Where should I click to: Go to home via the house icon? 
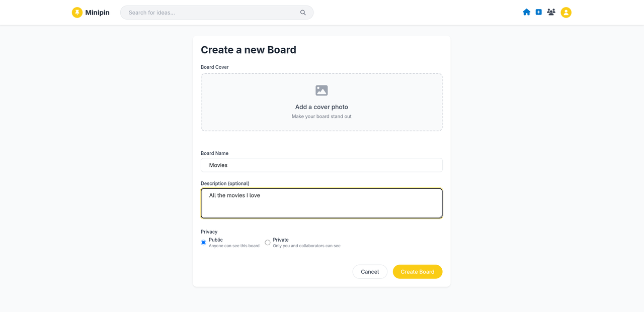526,12
